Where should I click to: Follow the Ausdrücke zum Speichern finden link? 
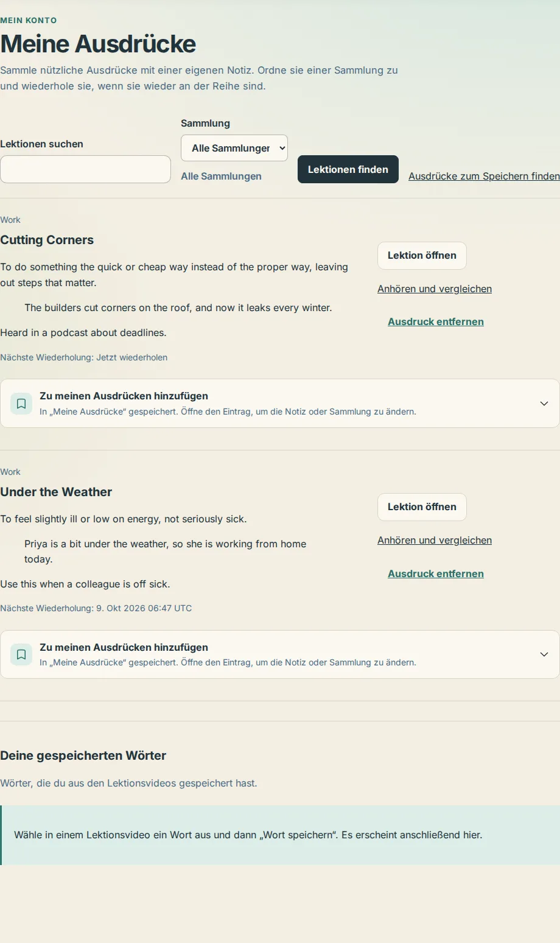point(484,176)
